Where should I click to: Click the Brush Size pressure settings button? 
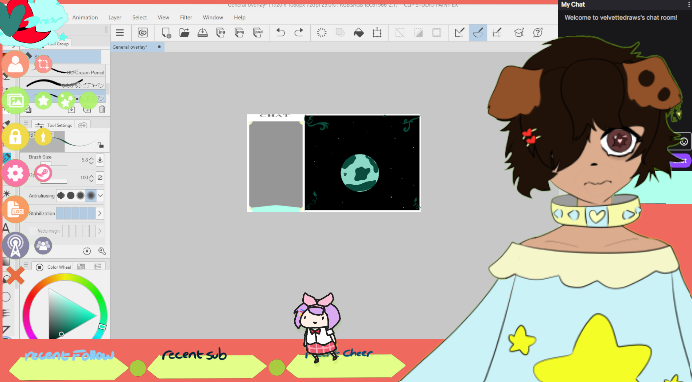(100, 160)
